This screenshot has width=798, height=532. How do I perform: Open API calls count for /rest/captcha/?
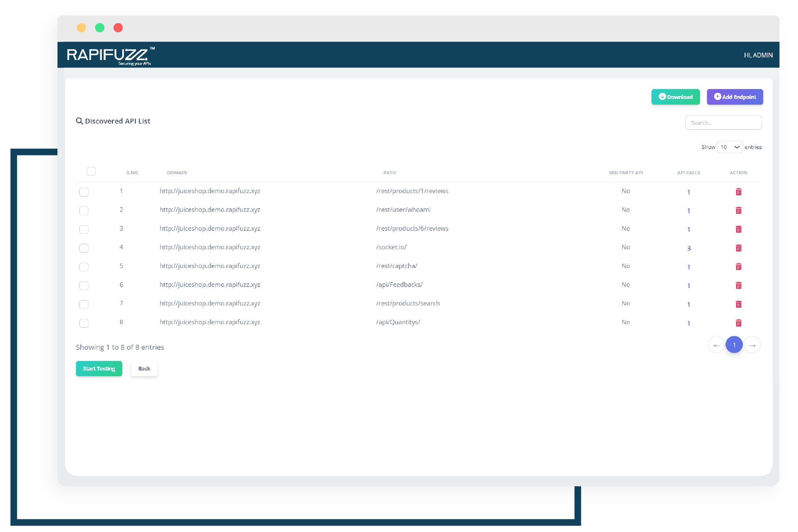[x=689, y=267]
